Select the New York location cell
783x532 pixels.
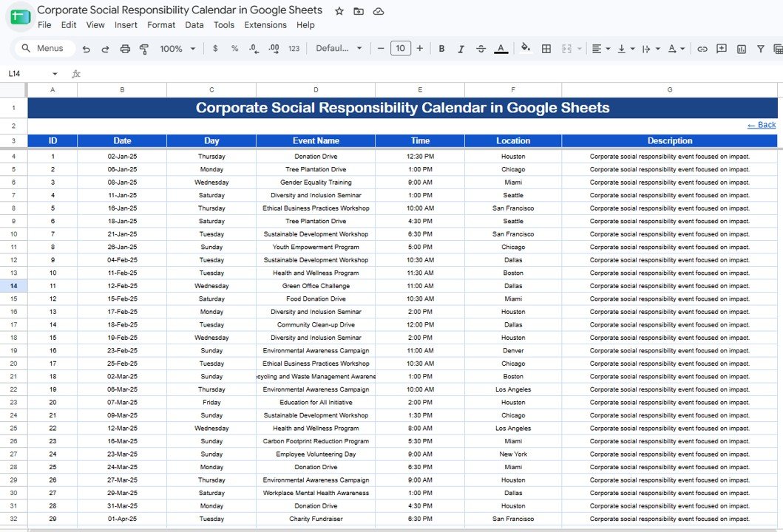pos(513,454)
